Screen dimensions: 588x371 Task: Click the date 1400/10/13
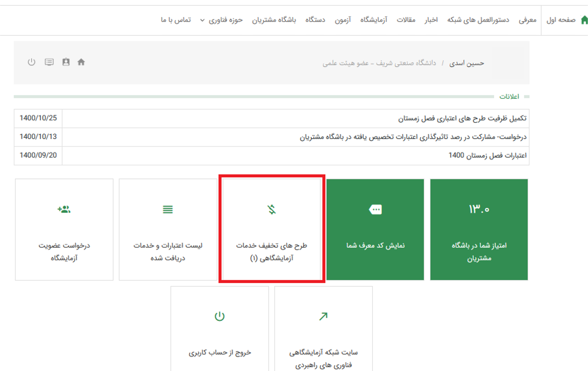tap(38, 137)
